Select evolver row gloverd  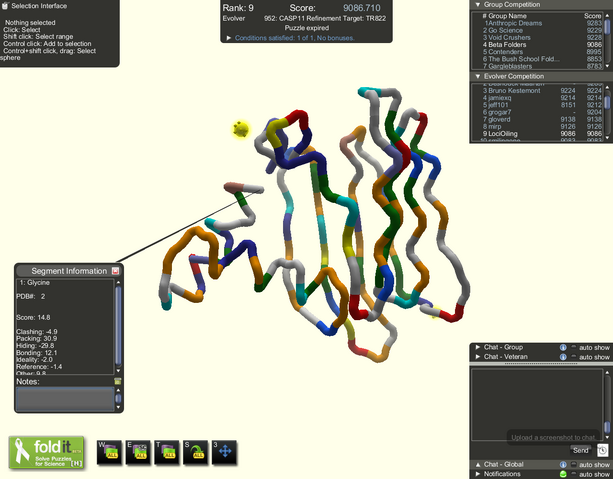538,119
